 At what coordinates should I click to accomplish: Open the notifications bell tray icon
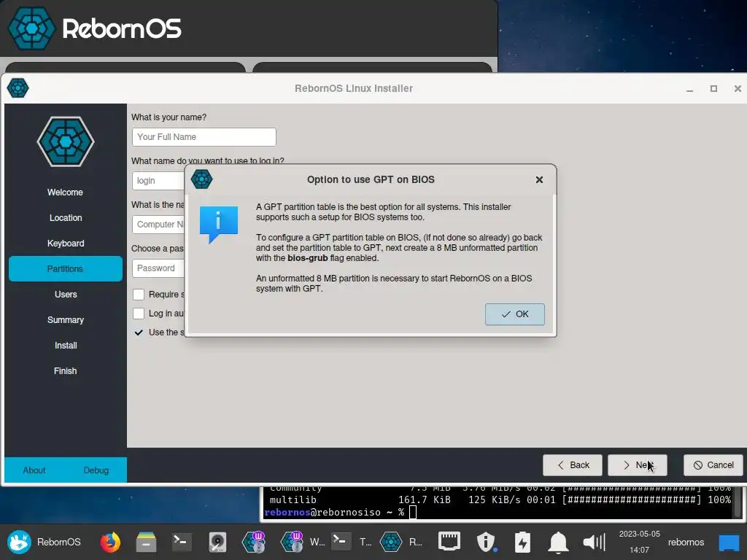(x=558, y=542)
